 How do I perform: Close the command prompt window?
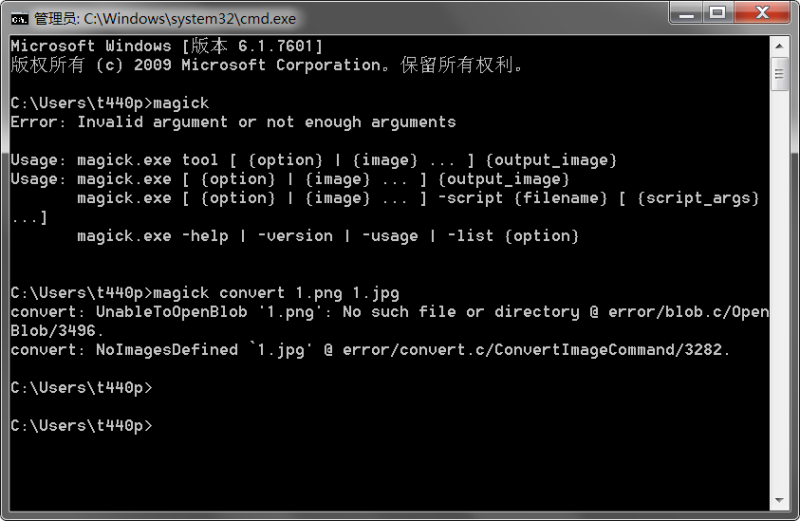(x=762, y=12)
